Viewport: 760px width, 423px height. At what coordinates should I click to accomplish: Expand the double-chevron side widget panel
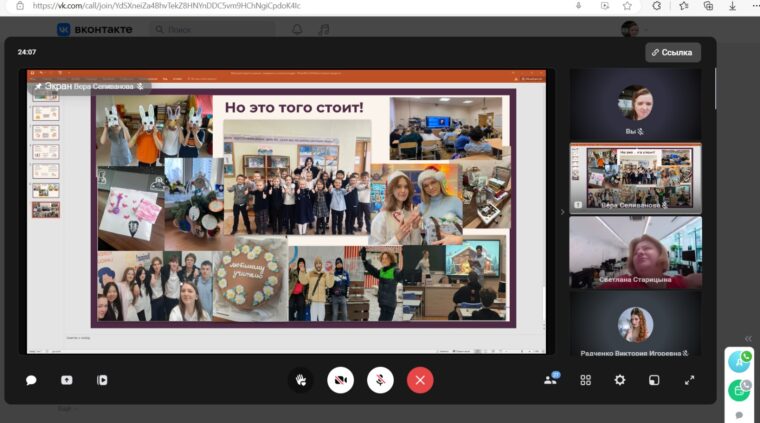point(748,338)
